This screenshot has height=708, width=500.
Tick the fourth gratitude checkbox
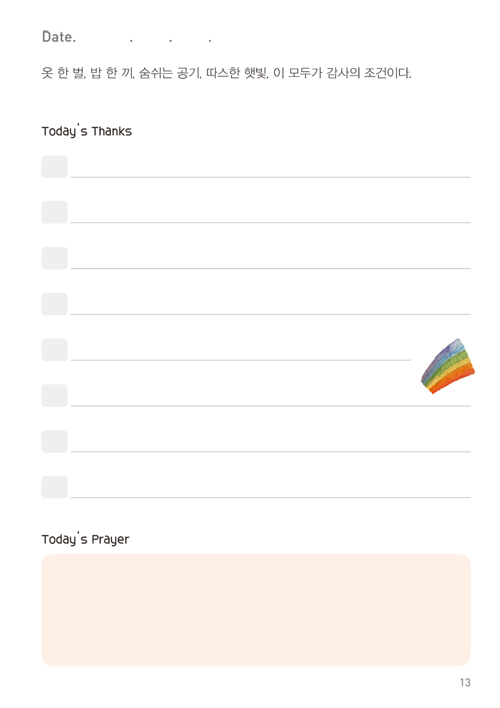pyautogui.click(x=55, y=304)
